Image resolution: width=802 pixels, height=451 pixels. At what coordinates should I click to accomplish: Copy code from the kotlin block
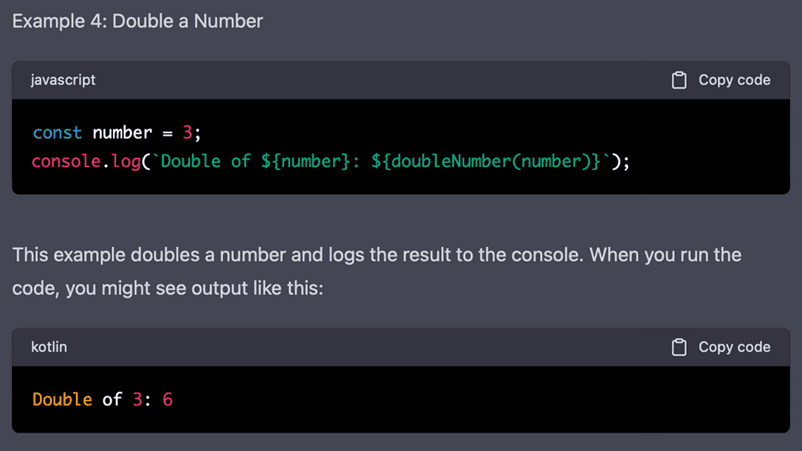tap(721, 347)
